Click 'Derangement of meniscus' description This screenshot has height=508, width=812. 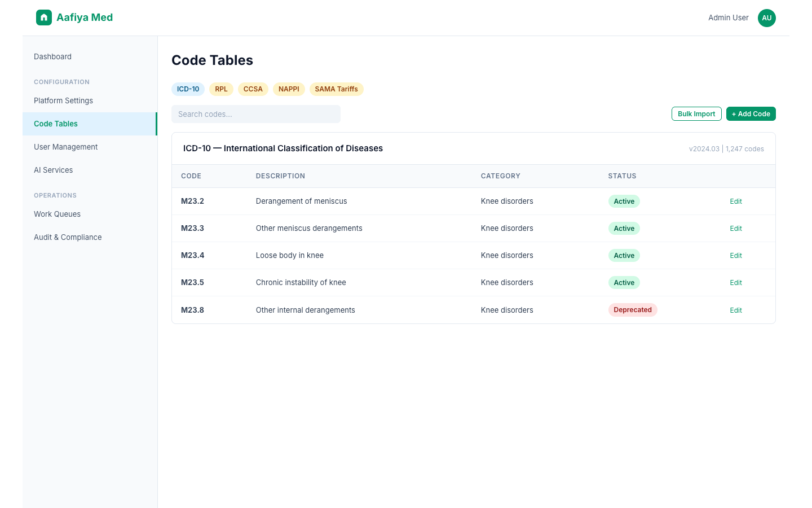click(302, 201)
